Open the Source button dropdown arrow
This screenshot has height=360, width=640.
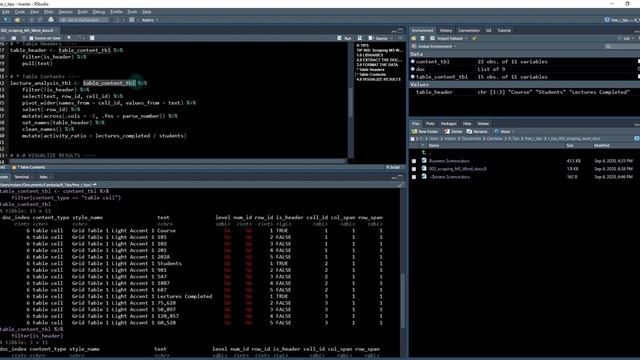[x=391, y=38]
